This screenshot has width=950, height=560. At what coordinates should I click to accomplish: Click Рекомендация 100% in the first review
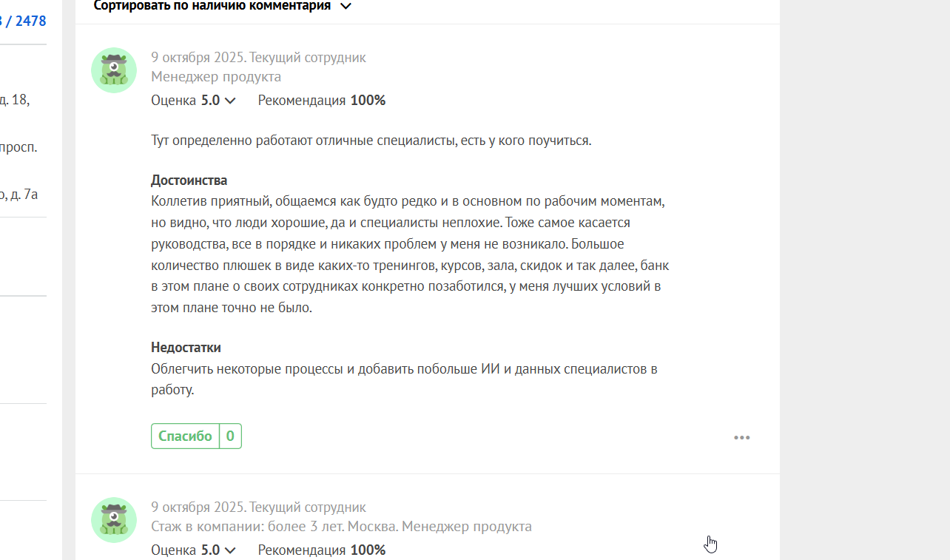(321, 101)
